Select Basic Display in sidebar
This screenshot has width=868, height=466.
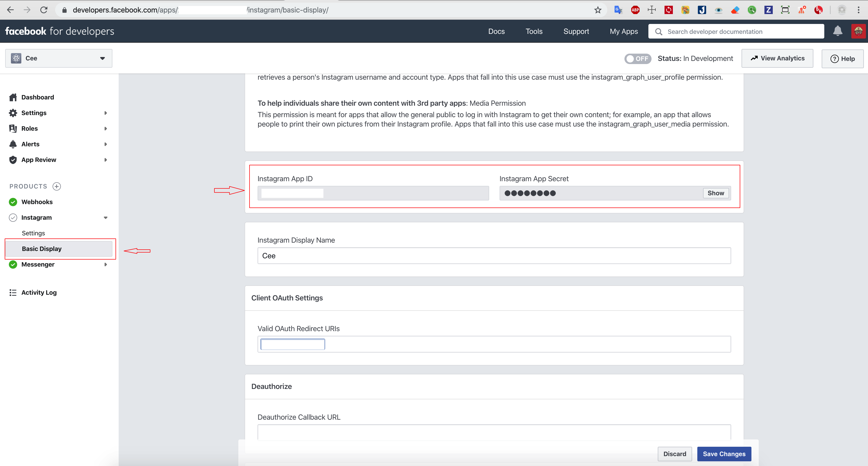pyautogui.click(x=42, y=249)
